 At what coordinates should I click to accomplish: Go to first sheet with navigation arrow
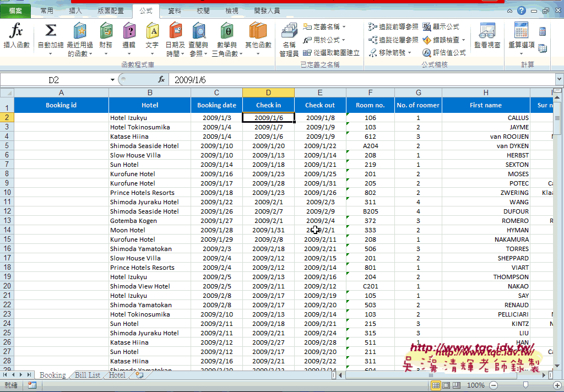pyautogui.click(x=6, y=375)
